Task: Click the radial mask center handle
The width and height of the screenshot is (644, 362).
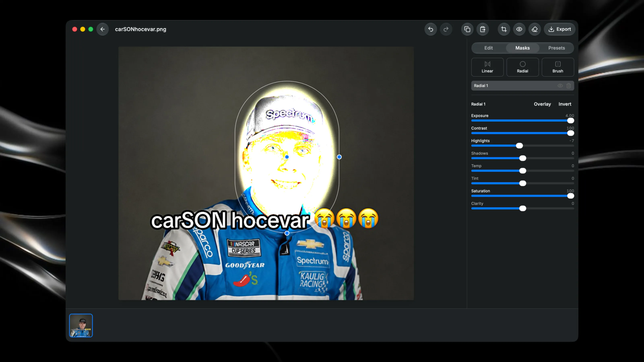Action: point(287,157)
